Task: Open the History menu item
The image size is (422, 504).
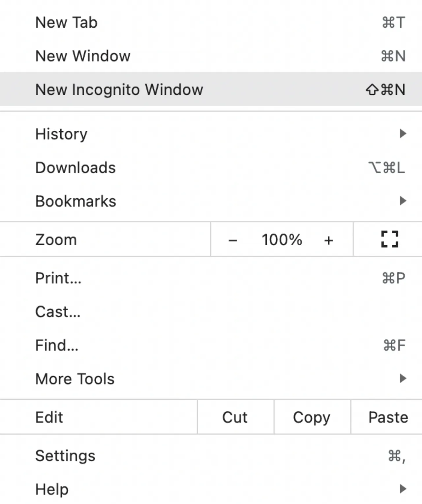Action: pos(211,134)
